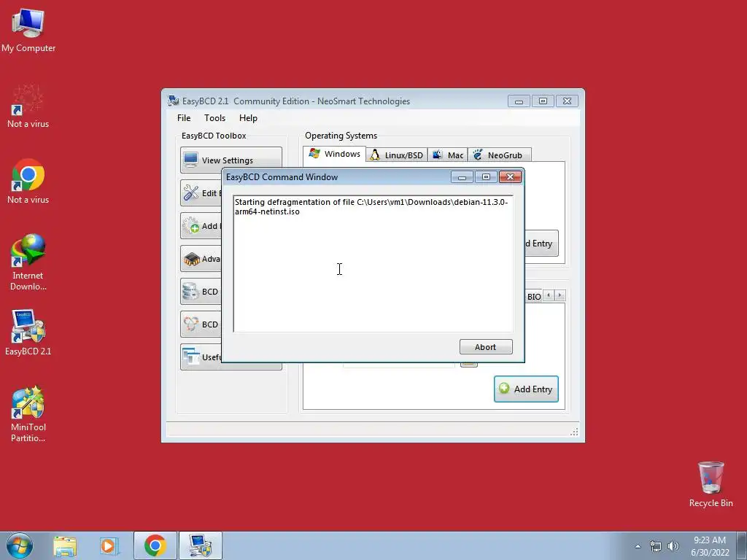The width and height of the screenshot is (747, 560).
Task: Click the resize grip in EasyBCD status bar
Action: 574,432
